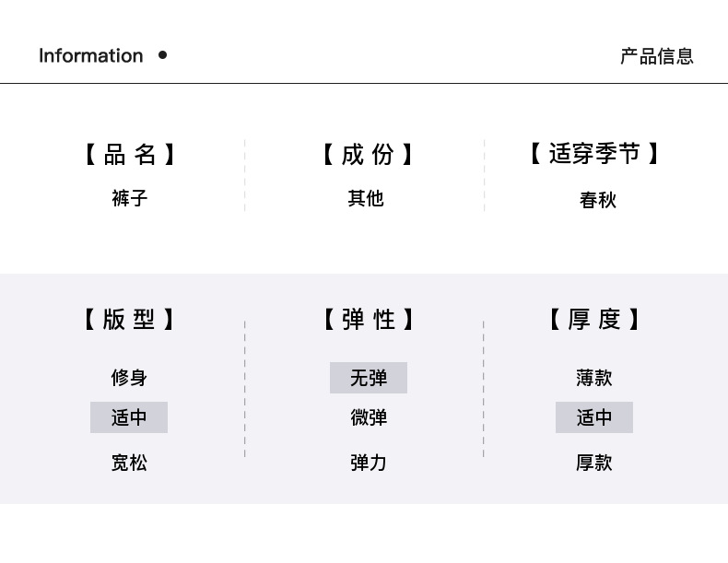Pick the highlighted 适中 thickness option
Viewport: 728px width, 563px height.
pyautogui.click(x=594, y=417)
